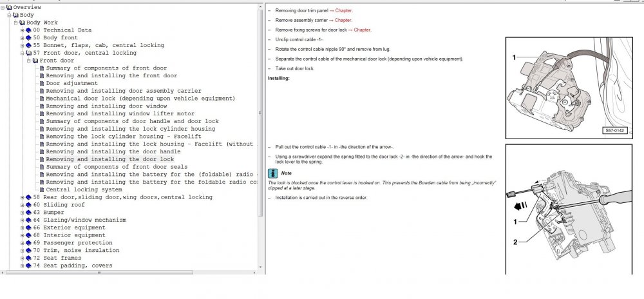
Task: Open Removing and installing window lifter motor
Action: [120, 114]
